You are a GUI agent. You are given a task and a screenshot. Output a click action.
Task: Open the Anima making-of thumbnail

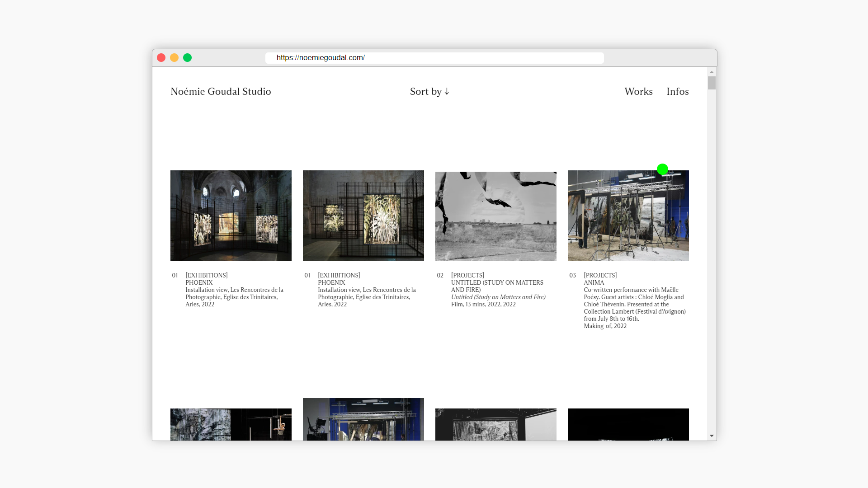tap(628, 216)
